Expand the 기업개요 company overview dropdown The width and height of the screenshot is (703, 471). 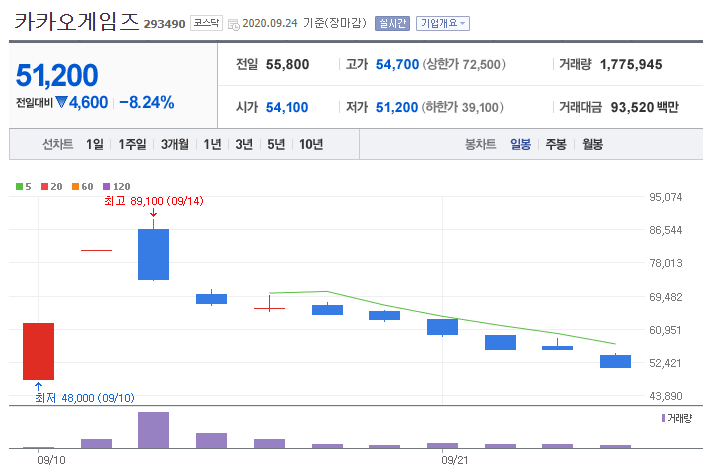(443, 22)
